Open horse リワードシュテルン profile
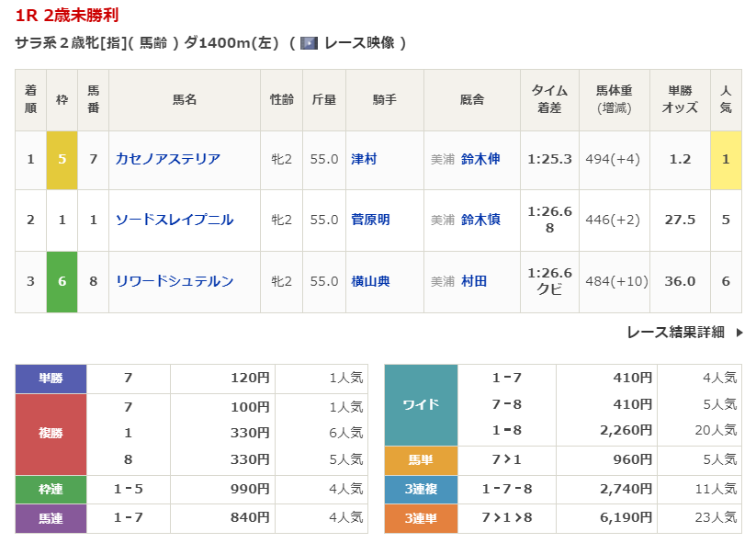The height and width of the screenshot is (543, 756). coord(175,281)
